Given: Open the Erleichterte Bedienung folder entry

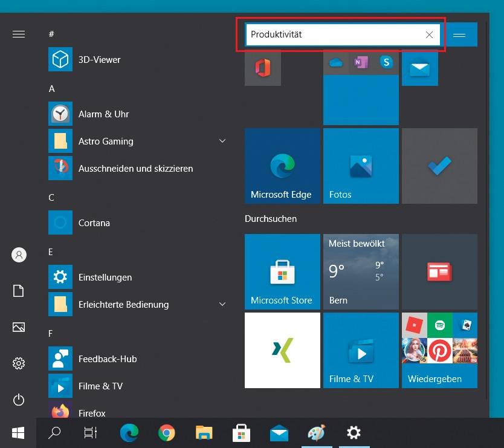Looking at the screenshot, I should pos(138,304).
